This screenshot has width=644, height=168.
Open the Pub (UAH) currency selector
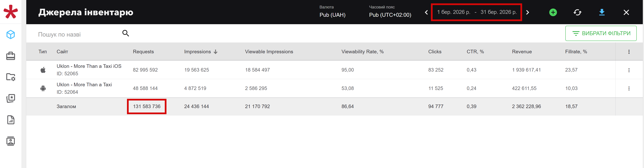click(332, 15)
